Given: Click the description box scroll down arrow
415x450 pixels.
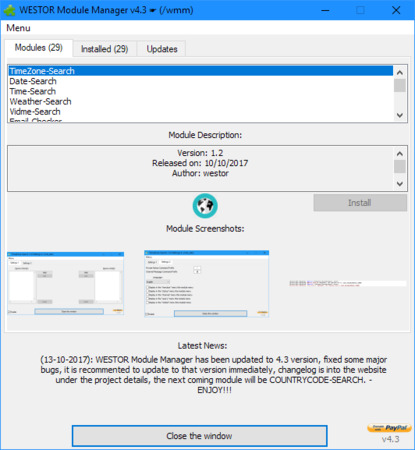Looking at the screenshot, I should tap(400, 184).
